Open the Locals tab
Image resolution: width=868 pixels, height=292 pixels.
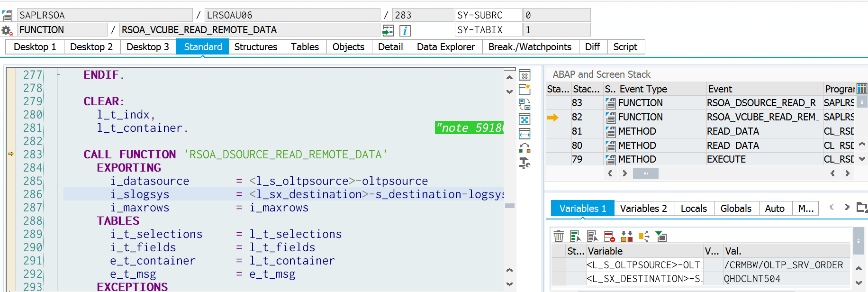(694, 209)
